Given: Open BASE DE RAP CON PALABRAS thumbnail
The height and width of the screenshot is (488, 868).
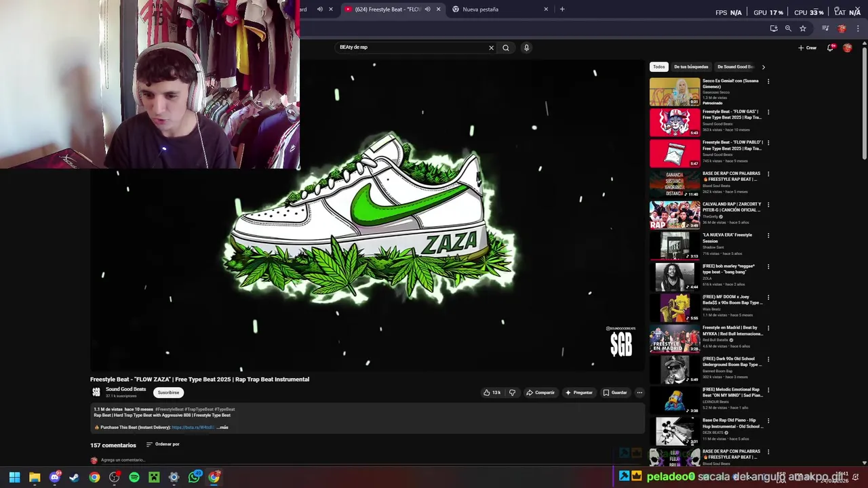Looking at the screenshot, I should point(675,184).
